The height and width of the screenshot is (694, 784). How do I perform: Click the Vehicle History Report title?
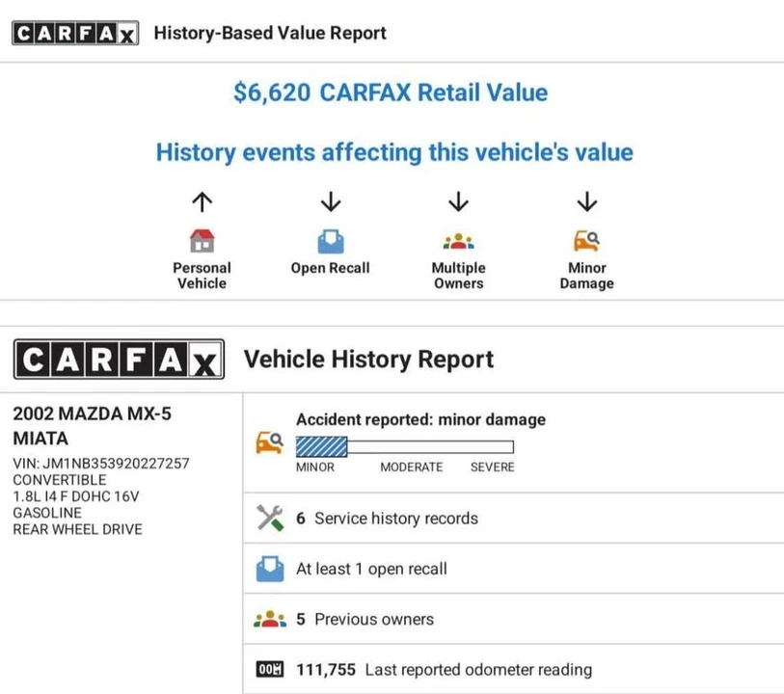[368, 360]
